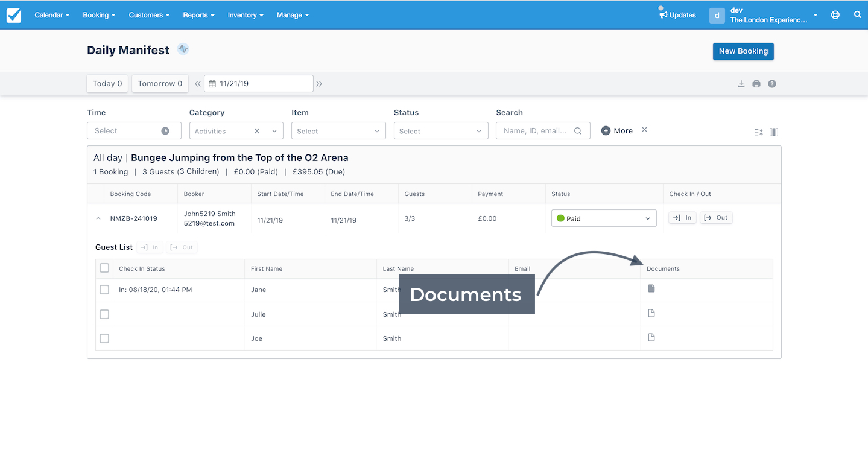Click the date field 11/21/19
Viewport: 868px width, 476px height.
point(259,84)
